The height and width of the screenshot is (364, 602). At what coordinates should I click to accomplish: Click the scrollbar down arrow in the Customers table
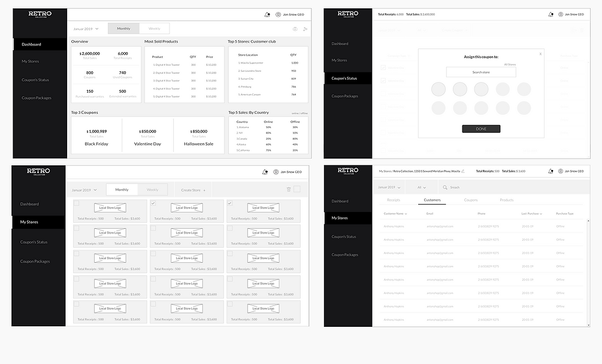[x=588, y=325]
